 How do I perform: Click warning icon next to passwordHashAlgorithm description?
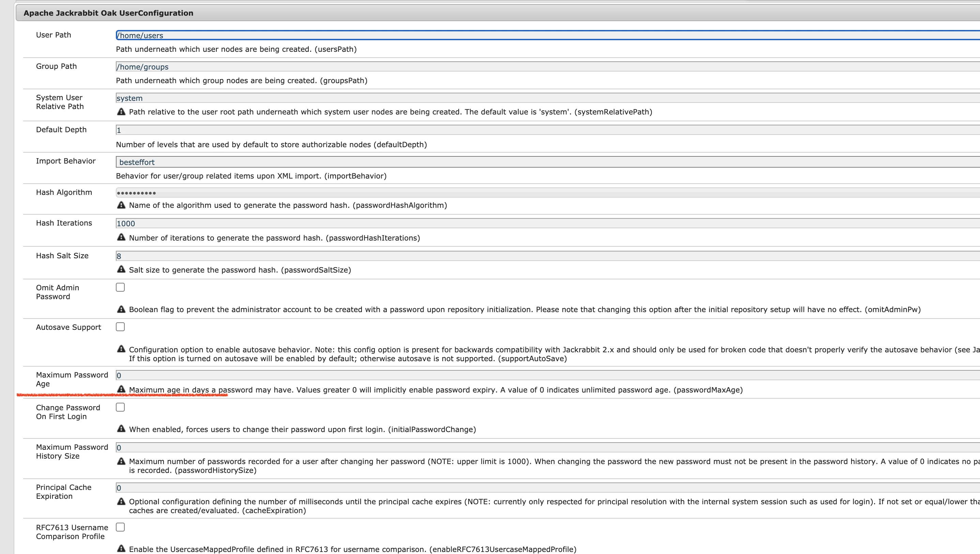121,205
